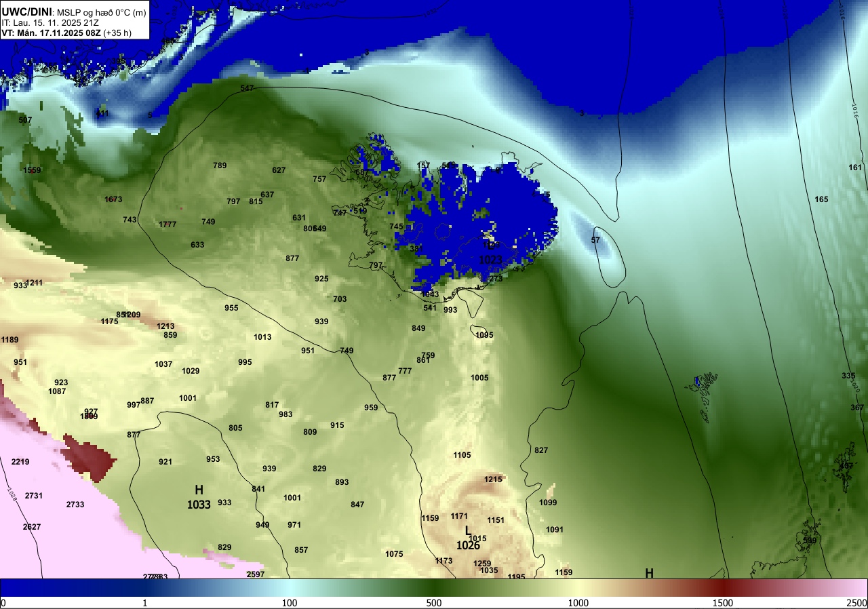Click the 925 height value

pyautogui.click(x=321, y=279)
